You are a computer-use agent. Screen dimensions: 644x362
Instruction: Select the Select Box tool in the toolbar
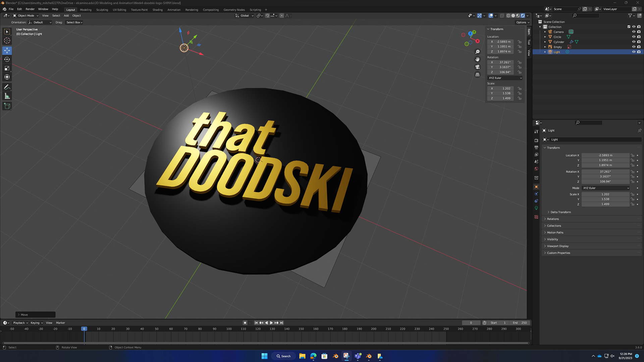(x=7, y=32)
